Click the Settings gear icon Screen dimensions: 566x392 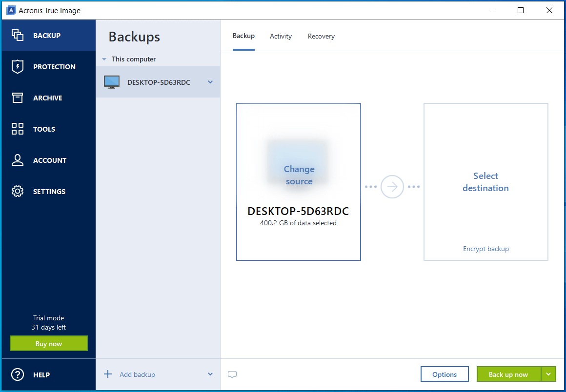(18, 192)
